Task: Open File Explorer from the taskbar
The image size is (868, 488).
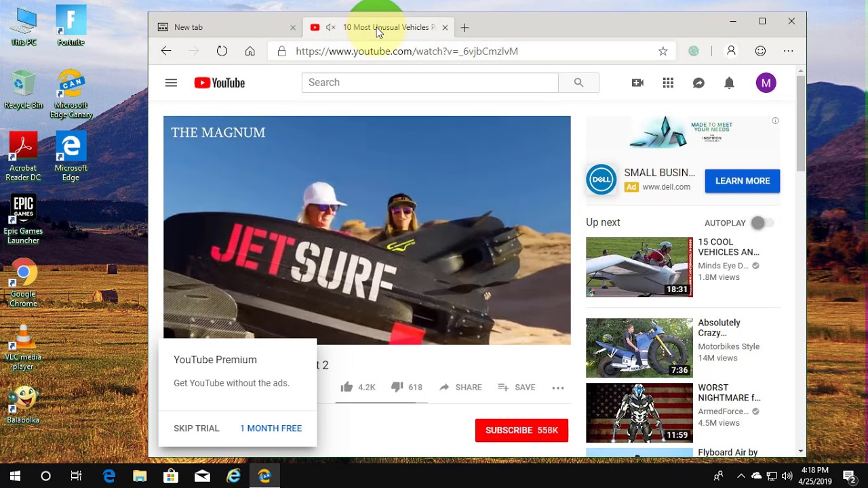Action: [140, 476]
